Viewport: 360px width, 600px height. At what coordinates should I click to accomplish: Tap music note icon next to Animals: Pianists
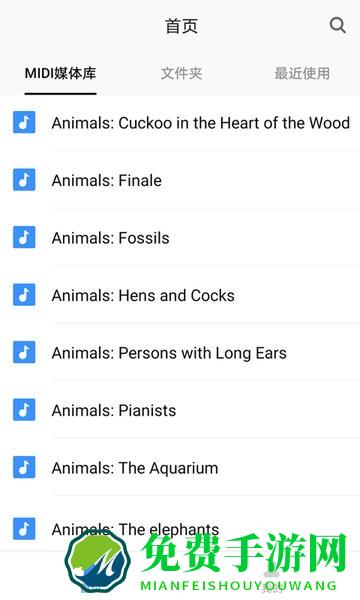[24, 410]
